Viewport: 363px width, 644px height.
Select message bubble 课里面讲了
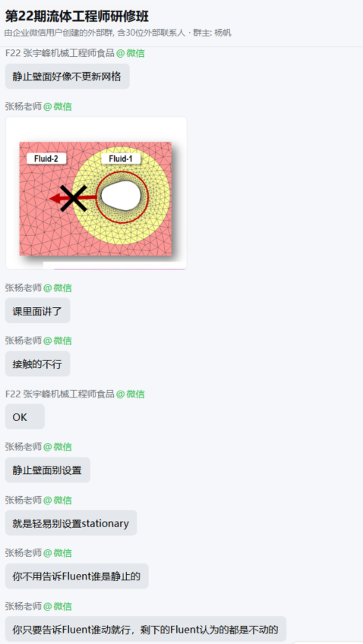(37, 310)
